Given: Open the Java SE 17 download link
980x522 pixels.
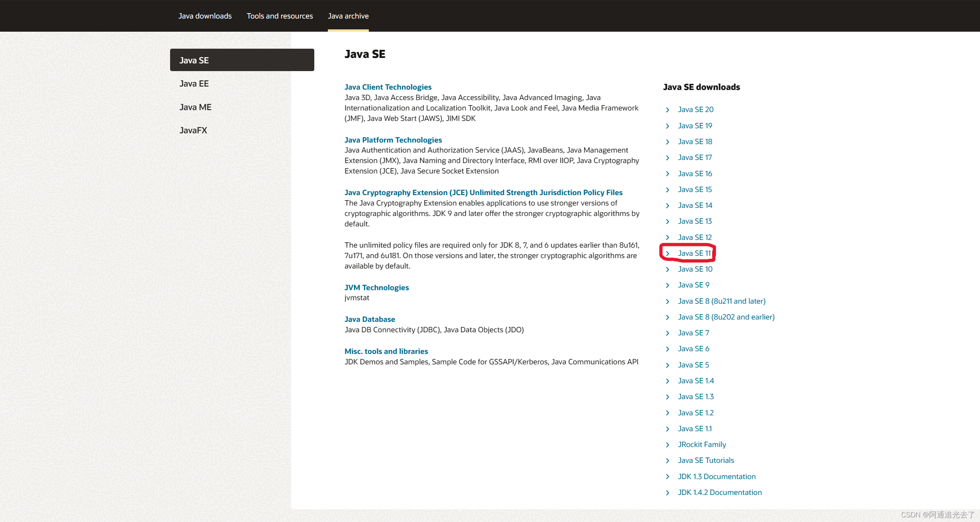Looking at the screenshot, I should [x=695, y=157].
